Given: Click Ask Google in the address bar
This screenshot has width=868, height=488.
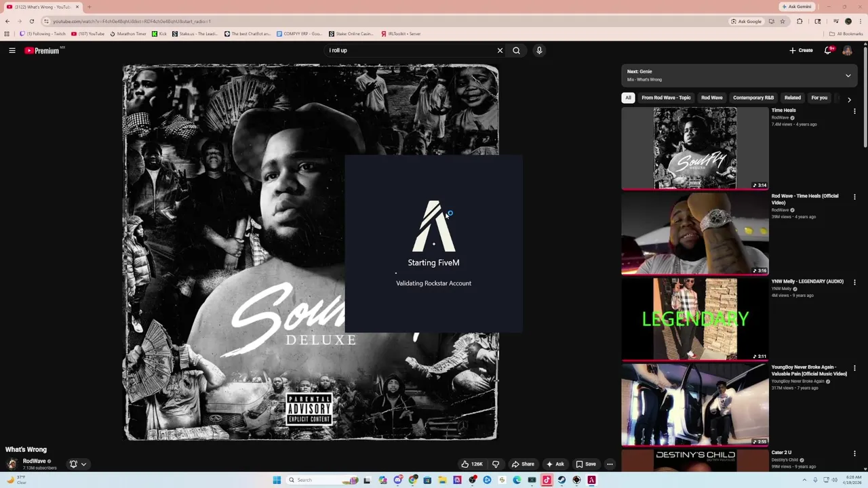Looking at the screenshot, I should pos(746,21).
